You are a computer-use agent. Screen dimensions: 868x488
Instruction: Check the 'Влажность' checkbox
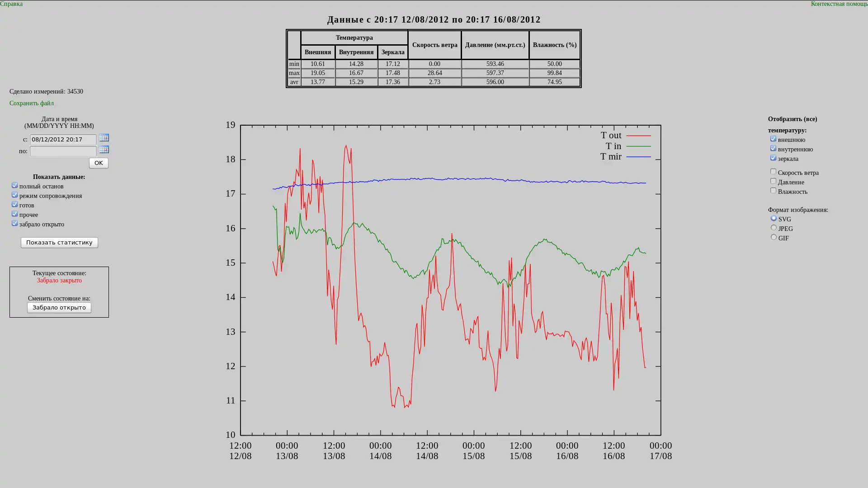tap(773, 191)
